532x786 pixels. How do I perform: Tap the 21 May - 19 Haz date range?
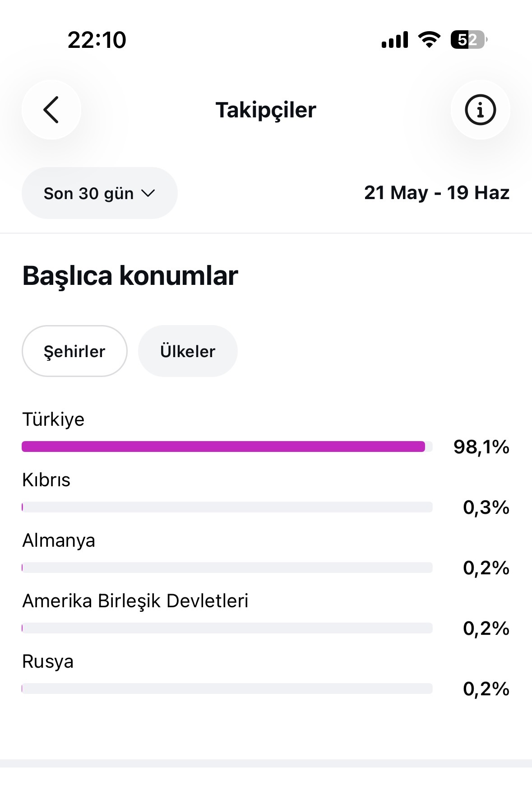[x=437, y=193]
